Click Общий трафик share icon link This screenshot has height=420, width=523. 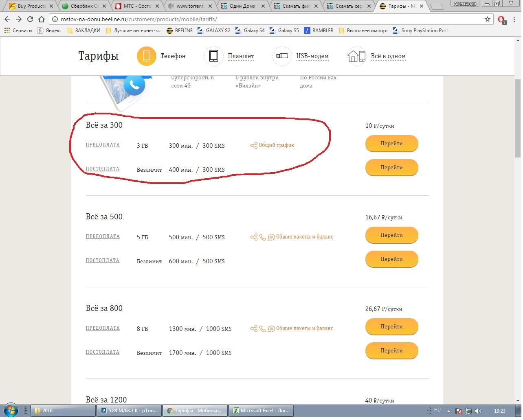pos(272,145)
